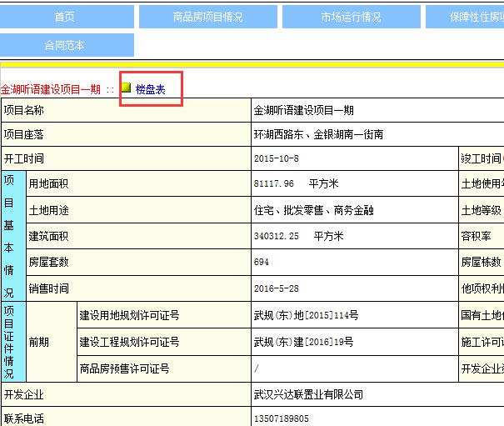Screen dimensions: 504x426
Task: Select the 销售时间 label cell
Action: click(x=138, y=288)
